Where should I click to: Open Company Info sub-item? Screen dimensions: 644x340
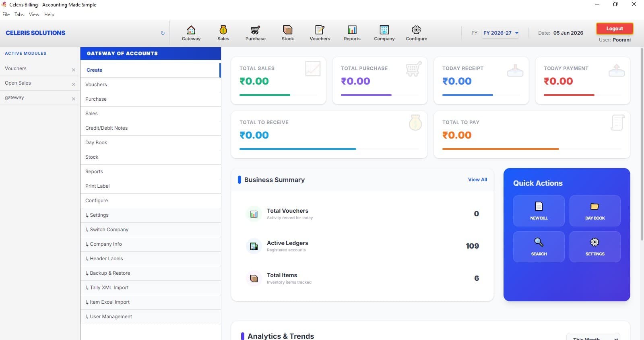[x=151, y=244]
